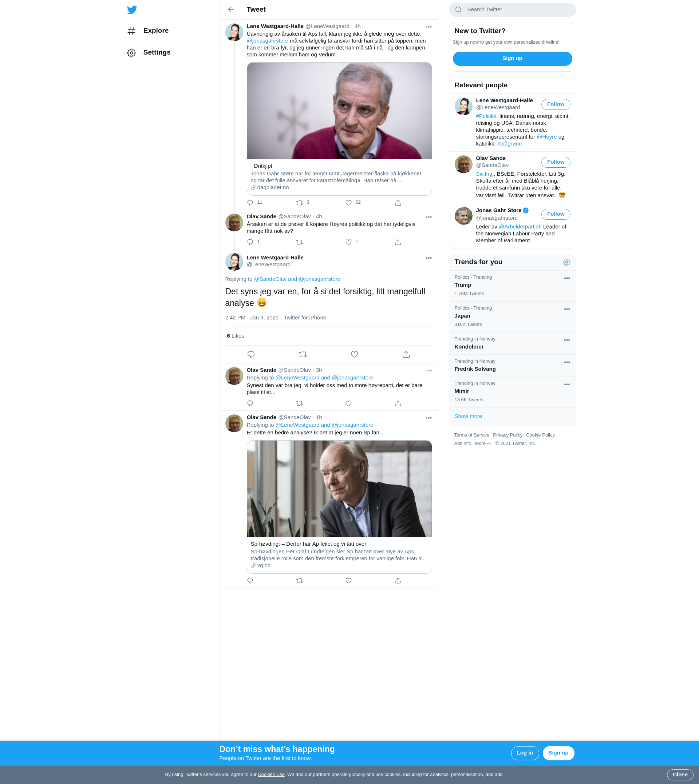Go back using the left arrow icon
The width and height of the screenshot is (699, 784).
tap(231, 9)
